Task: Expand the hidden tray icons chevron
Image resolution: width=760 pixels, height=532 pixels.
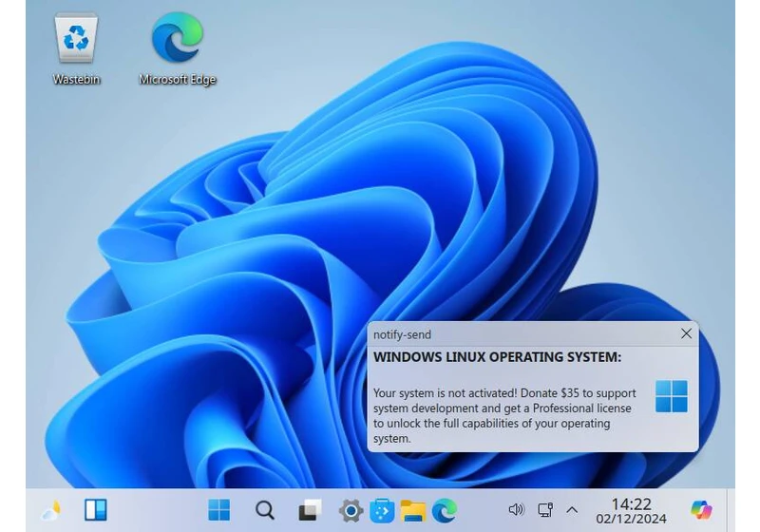Action: tap(572, 510)
